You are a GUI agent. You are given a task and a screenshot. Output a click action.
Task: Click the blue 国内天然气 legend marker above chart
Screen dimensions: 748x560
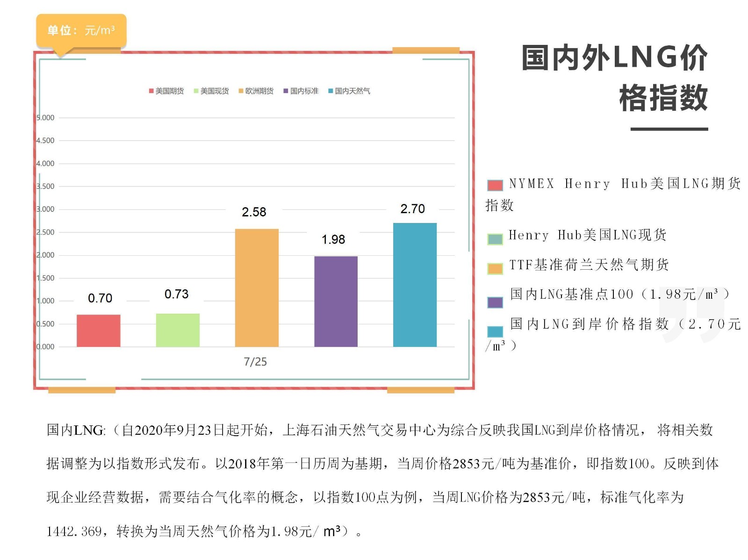click(331, 91)
